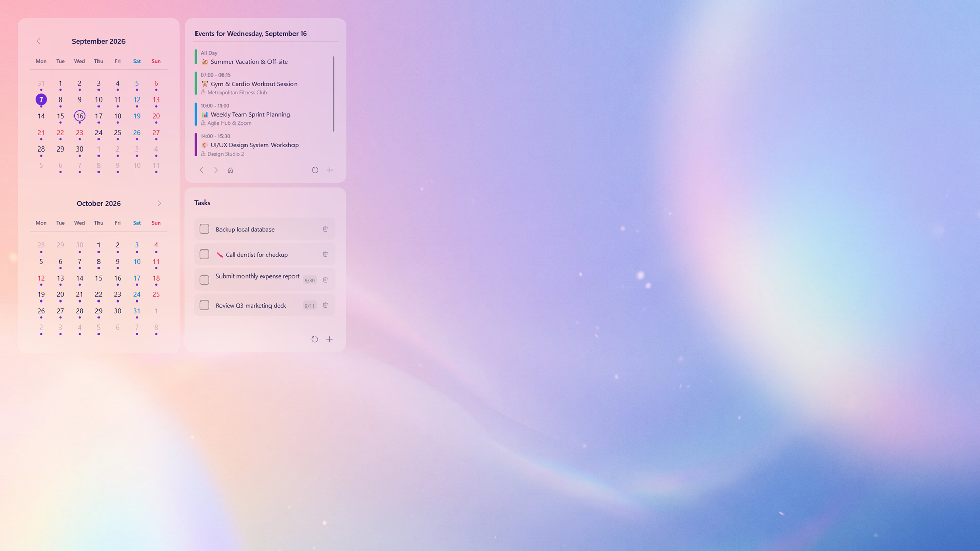This screenshot has height=551, width=980.
Task: Check off Call dentist for checkup
Action: click(x=204, y=254)
